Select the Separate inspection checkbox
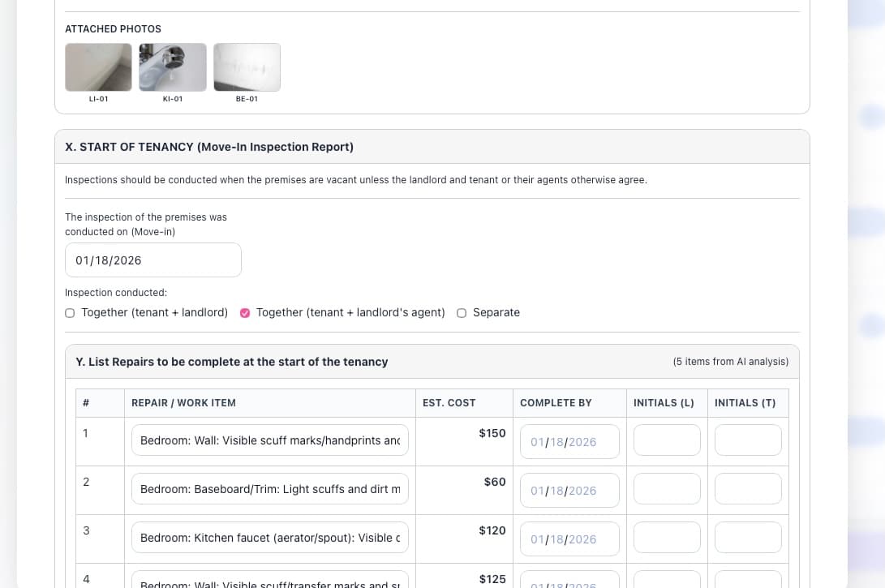The width and height of the screenshot is (885, 588). point(462,313)
